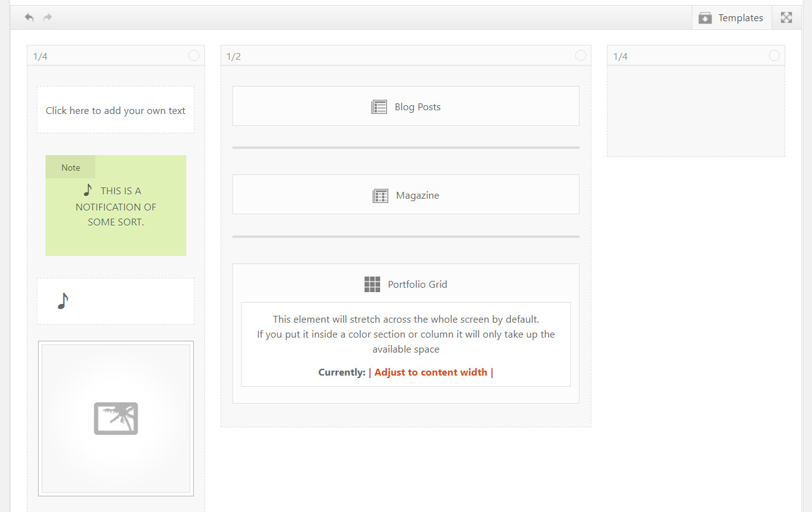Select the right 1/4 column radio circle
Image resolution: width=812 pixels, height=512 pixels.
(774, 55)
